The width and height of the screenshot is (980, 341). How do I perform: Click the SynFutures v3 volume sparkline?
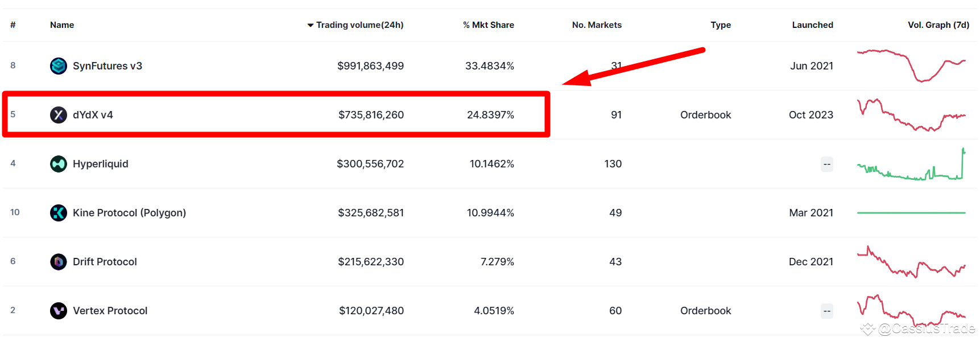pos(911,65)
